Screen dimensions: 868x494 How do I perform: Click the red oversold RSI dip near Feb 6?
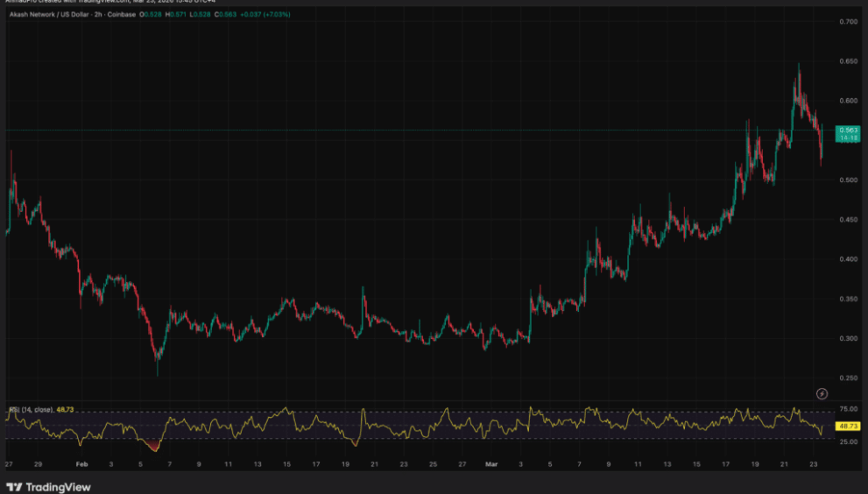click(155, 447)
